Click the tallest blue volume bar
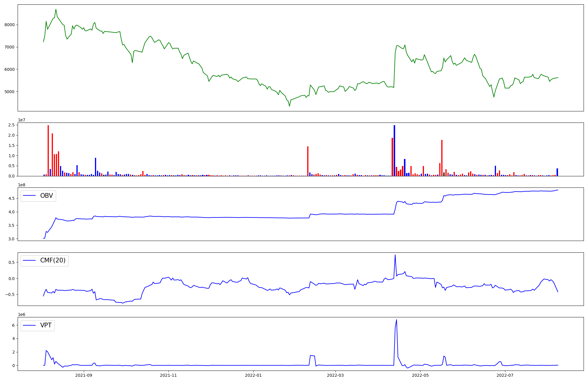This screenshot has width=588, height=382. pos(394,150)
